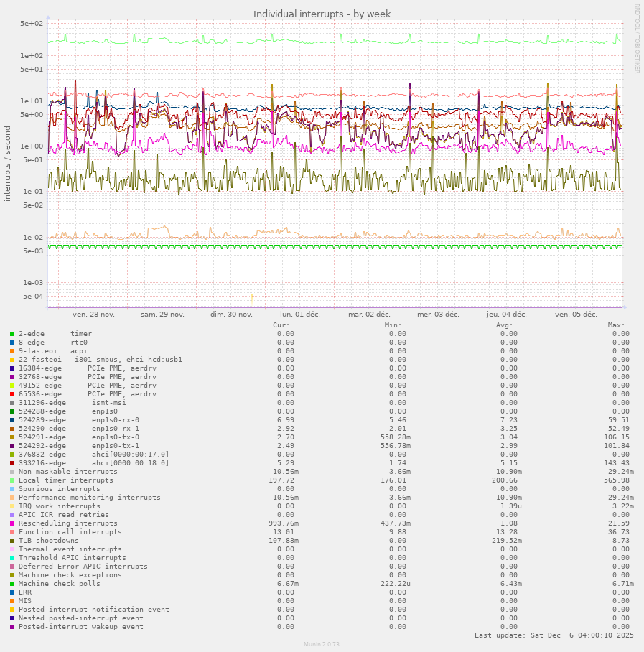Click the 'Max:' column header
644x652 pixels.
617,325
